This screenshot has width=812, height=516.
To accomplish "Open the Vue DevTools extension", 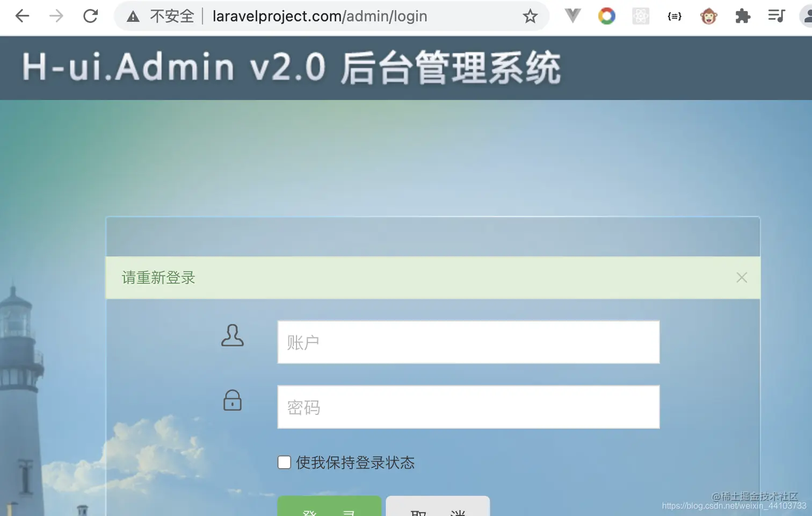I will (x=572, y=16).
